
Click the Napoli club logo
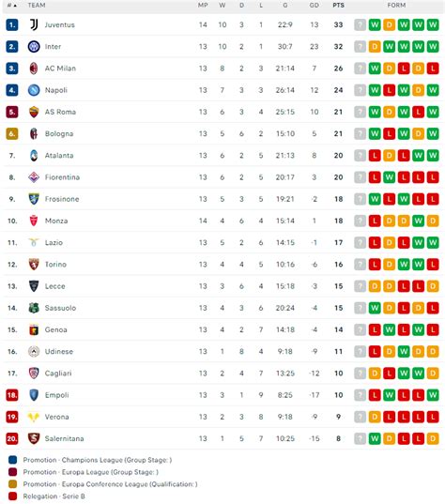[34, 90]
